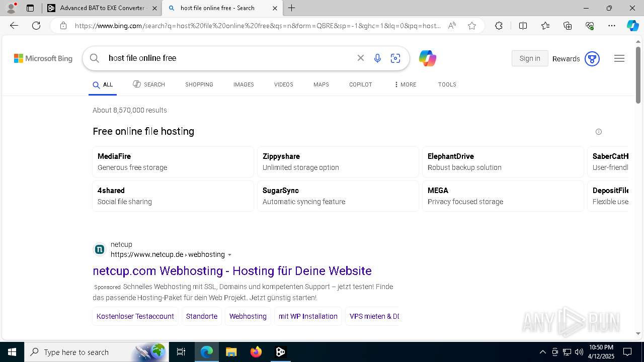Show hidden system tray icons
644x362 pixels.
pos(542,352)
